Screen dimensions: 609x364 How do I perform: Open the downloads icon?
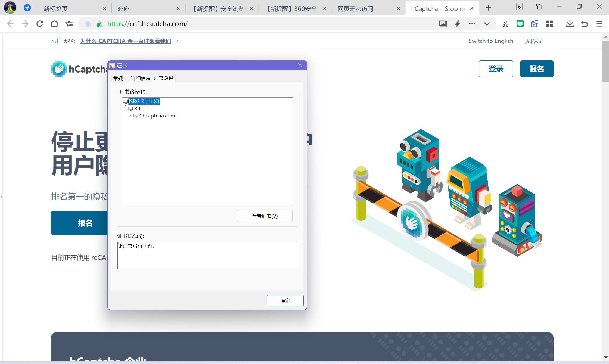pos(570,24)
